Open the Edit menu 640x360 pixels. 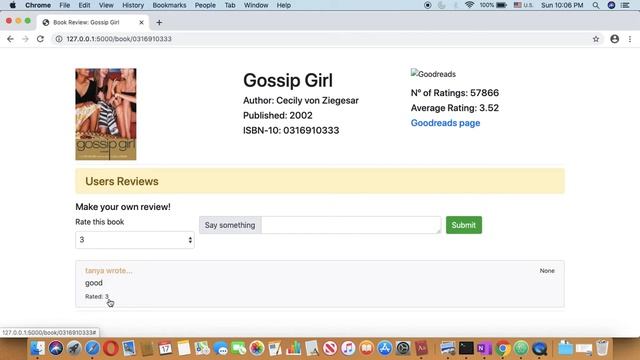click(84, 5)
